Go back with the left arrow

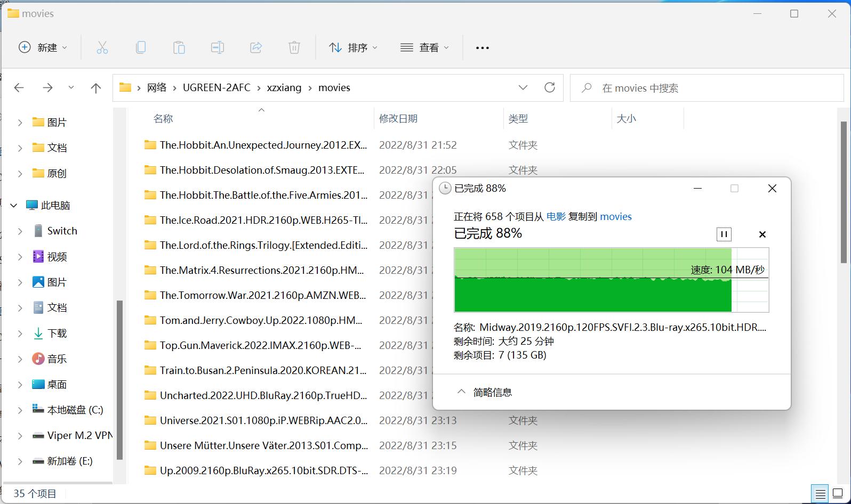point(19,88)
